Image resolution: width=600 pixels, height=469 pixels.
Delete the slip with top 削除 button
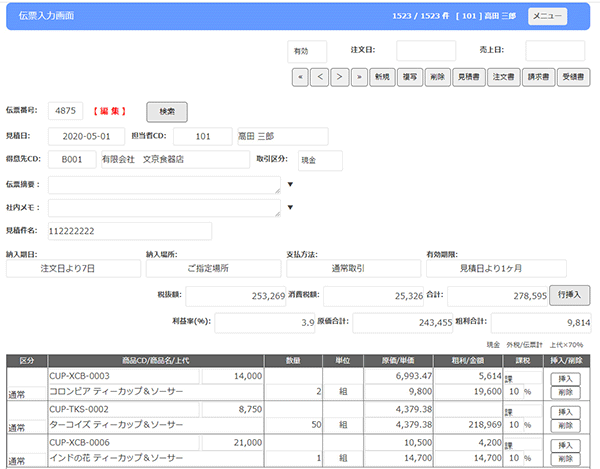click(437, 77)
